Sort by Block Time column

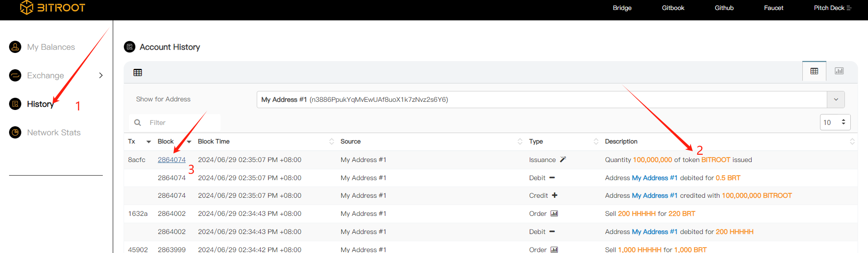coord(331,142)
